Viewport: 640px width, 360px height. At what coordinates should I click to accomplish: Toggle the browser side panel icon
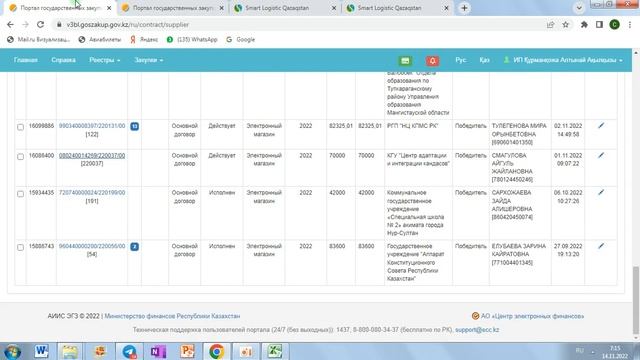tap(599, 24)
